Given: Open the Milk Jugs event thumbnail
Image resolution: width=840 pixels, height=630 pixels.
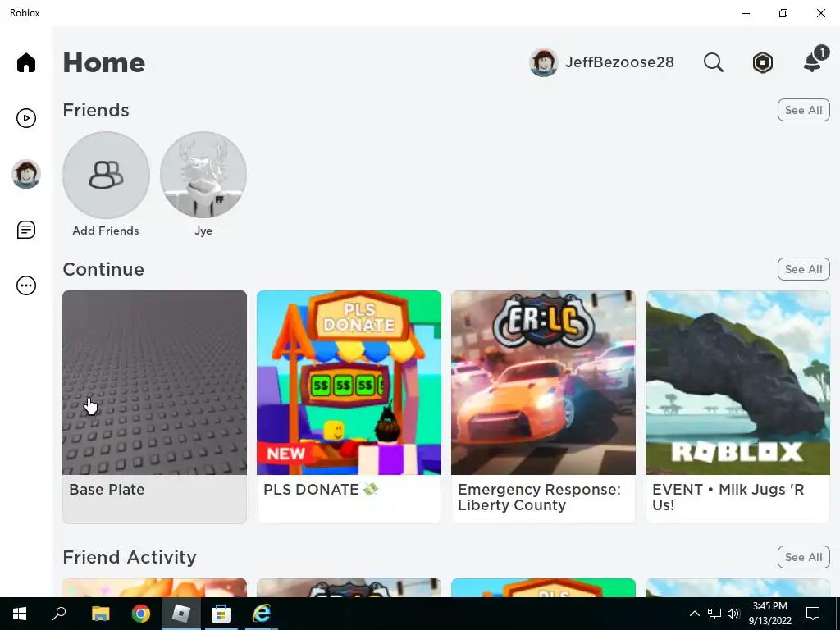Looking at the screenshot, I should pyautogui.click(x=737, y=382).
